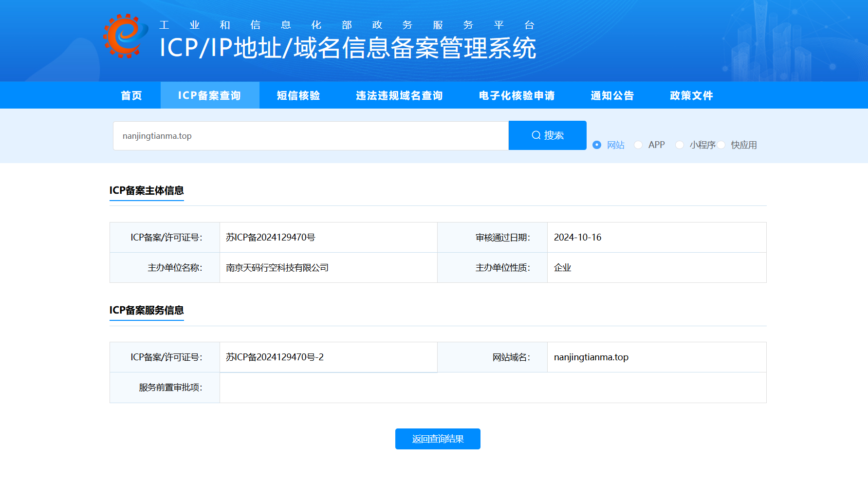Focus the domain search input field
The height and width of the screenshot is (482, 868).
(x=311, y=136)
